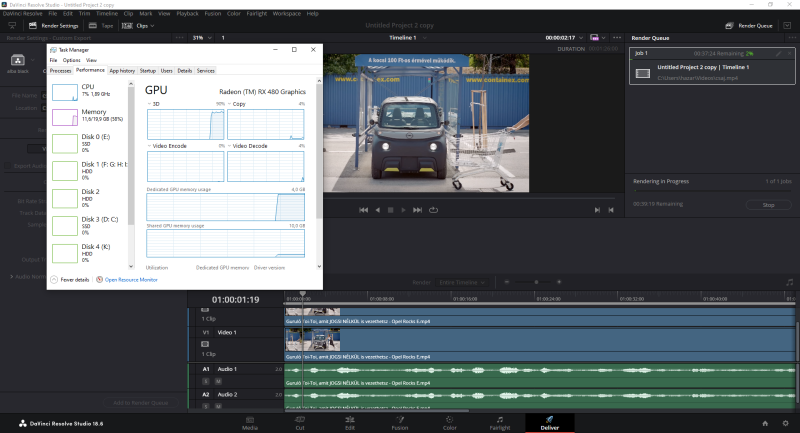Viewport: 800px width, 433px height.
Task: Click Fewer details in Task Manager
Action: [x=70, y=279]
